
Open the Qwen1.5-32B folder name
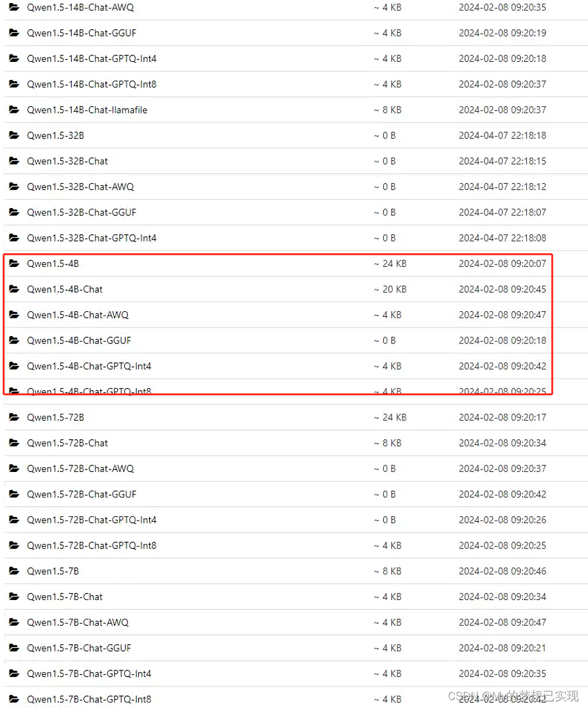click(56, 135)
